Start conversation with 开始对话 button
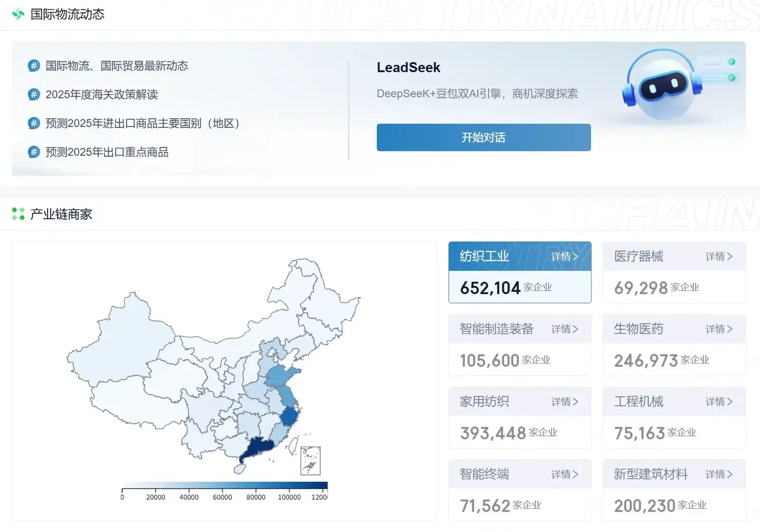Image resolution: width=760 pixels, height=532 pixels. [483, 137]
